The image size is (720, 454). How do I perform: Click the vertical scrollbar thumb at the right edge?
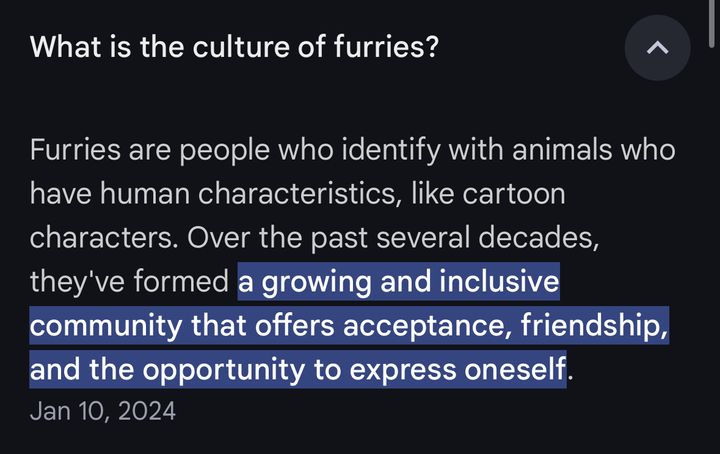click(x=712, y=23)
